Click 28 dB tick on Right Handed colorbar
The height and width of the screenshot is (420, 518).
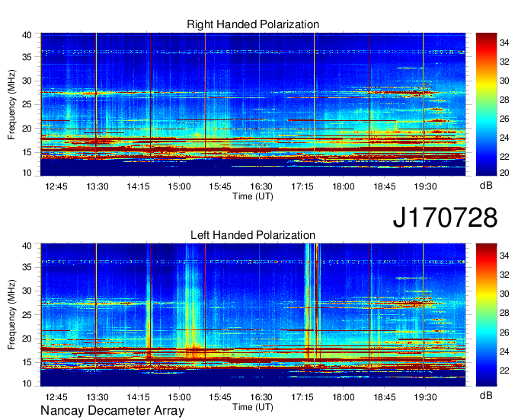point(504,100)
